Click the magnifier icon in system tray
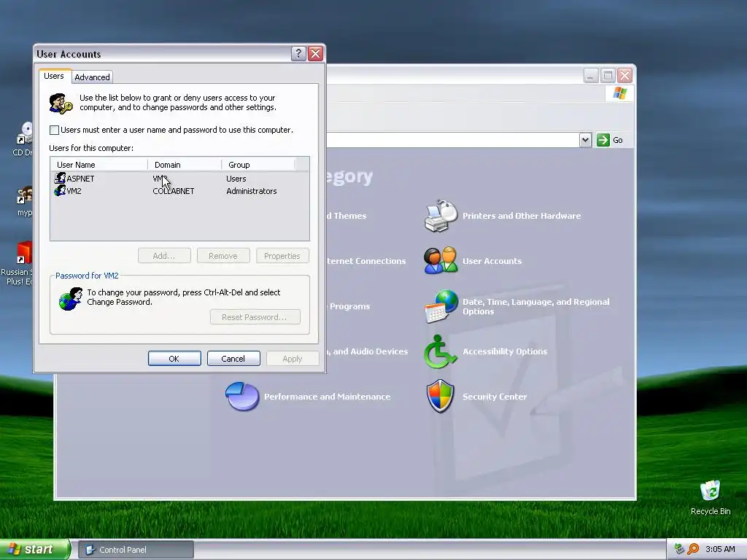This screenshot has width=747, height=560. pos(693,549)
